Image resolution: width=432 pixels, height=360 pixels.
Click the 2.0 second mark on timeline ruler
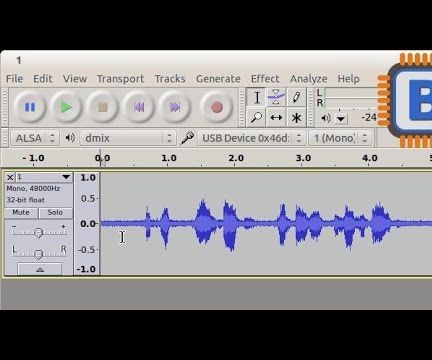tap(236, 158)
